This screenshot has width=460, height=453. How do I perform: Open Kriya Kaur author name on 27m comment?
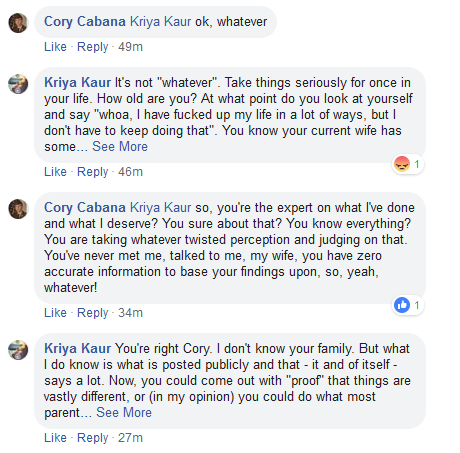pos(77,348)
